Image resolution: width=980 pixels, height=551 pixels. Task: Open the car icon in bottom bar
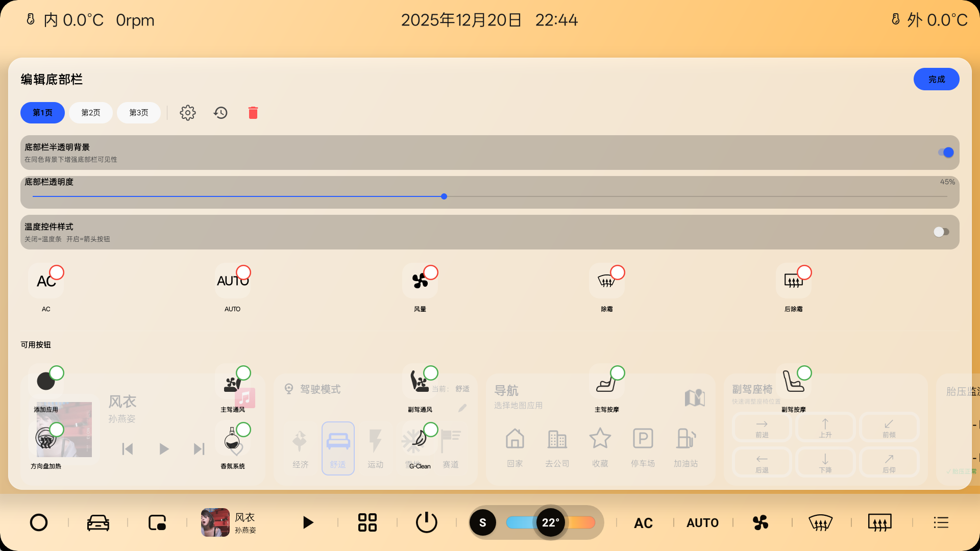(98, 522)
